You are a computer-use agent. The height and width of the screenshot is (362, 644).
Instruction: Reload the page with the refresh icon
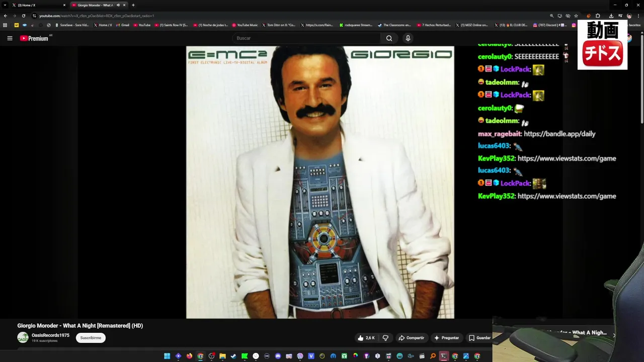point(24,16)
